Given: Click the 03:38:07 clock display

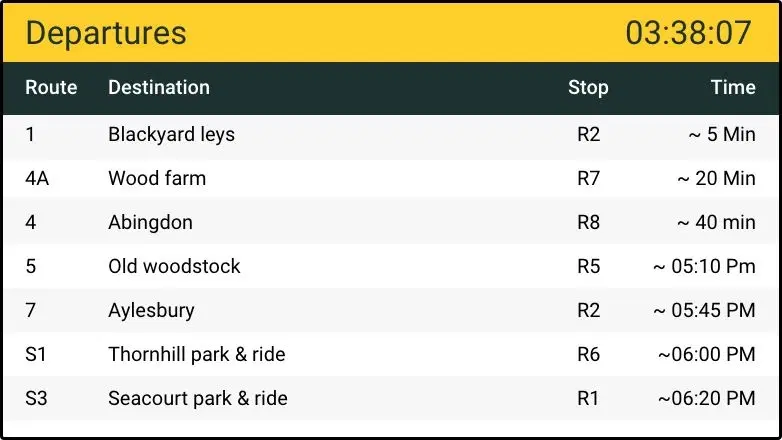Looking at the screenshot, I should coord(688,33).
